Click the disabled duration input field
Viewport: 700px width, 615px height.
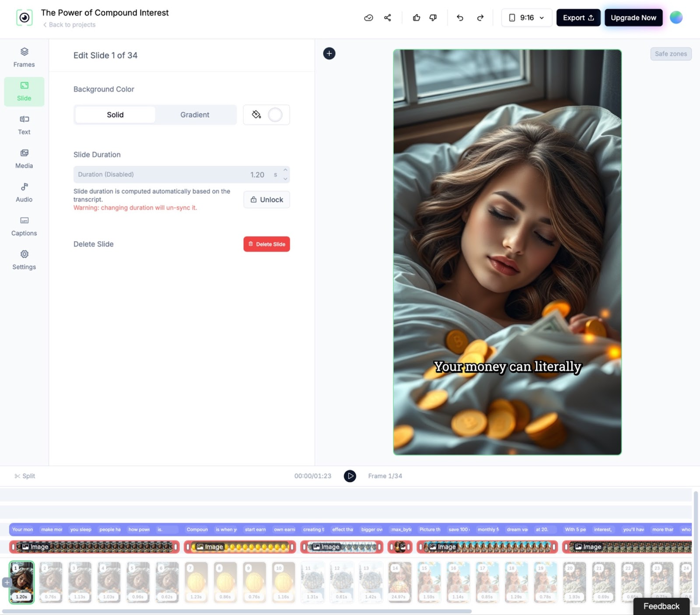coord(182,174)
